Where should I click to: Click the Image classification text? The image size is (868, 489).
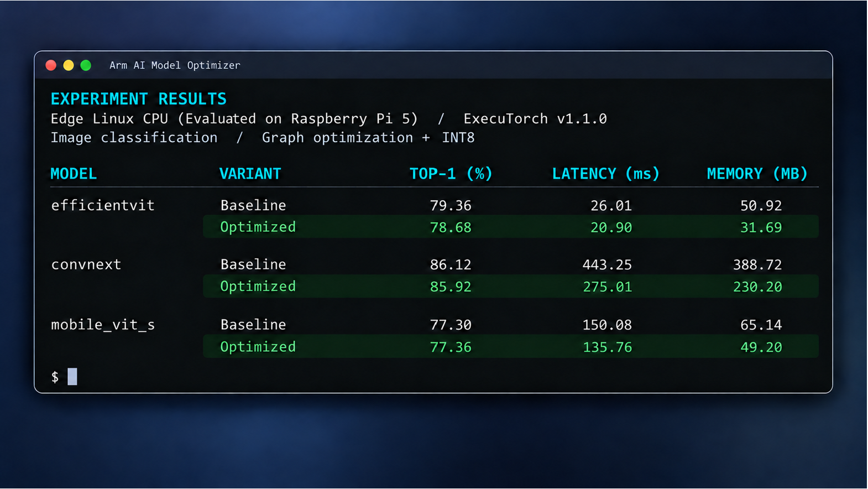pos(134,138)
